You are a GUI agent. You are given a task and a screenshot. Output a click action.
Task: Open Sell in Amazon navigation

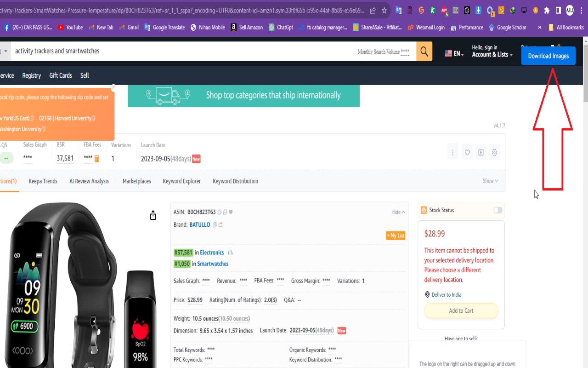click(85, 75)
